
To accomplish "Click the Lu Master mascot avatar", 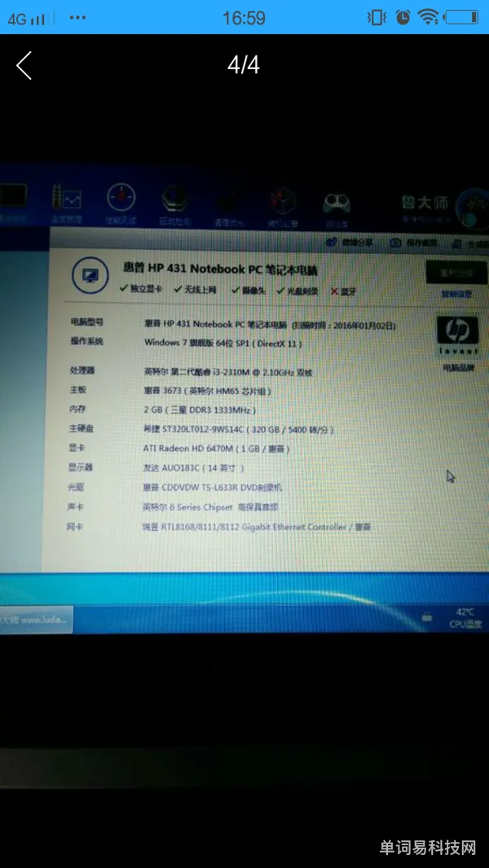I will point(473,209).
